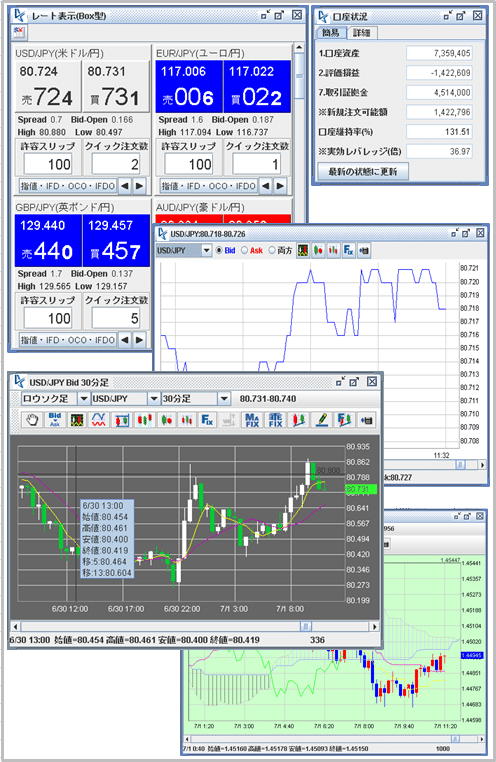Click the 口座資産 value 7,359,405

pos(439,53)
